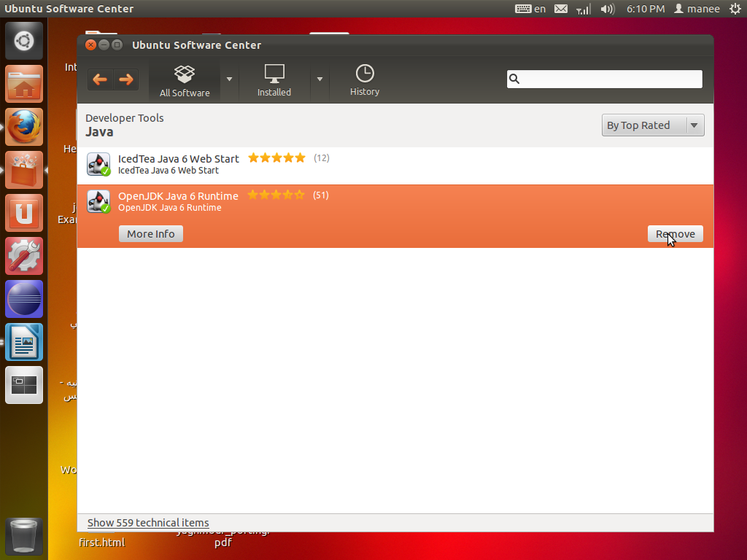Select OpenJDK Java 6 Runtime title

(x=178, y=196)
